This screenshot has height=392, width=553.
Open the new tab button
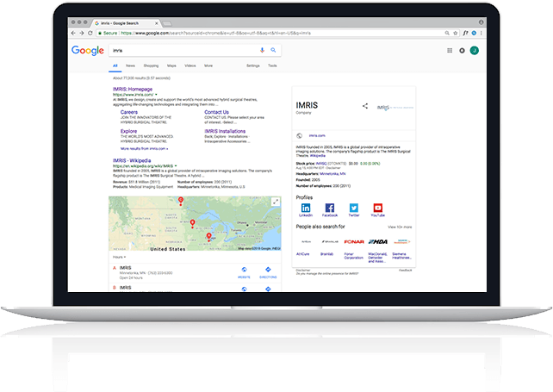point(167,23)
